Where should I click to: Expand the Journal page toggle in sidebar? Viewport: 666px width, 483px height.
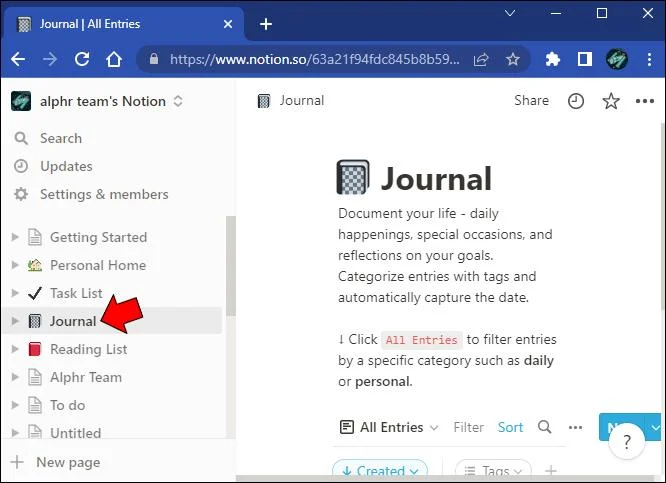coord(15,321)
